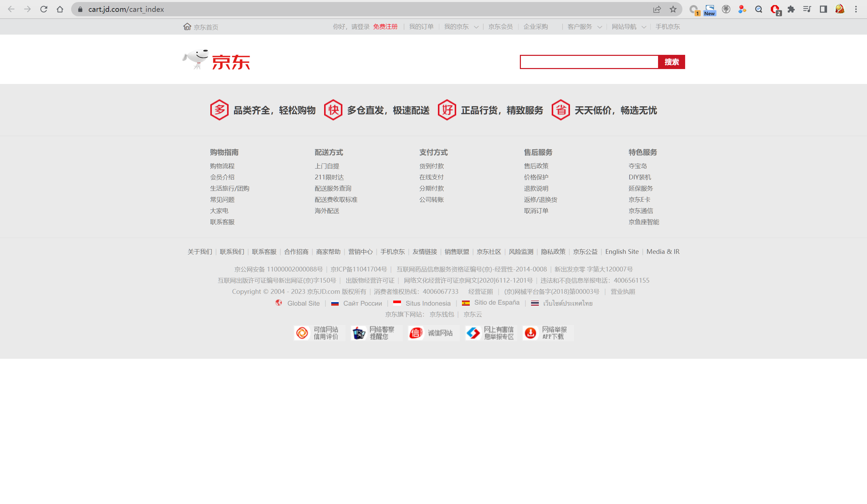Click the globe icon beside Global Site

pos(279,303)
